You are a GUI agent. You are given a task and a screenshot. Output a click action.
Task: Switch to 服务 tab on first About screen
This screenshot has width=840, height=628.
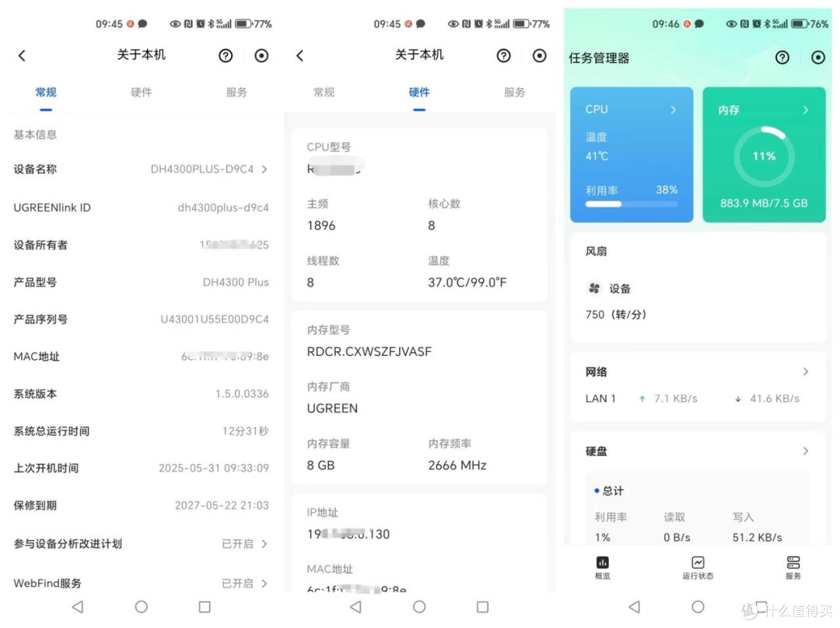pos(236,92)
